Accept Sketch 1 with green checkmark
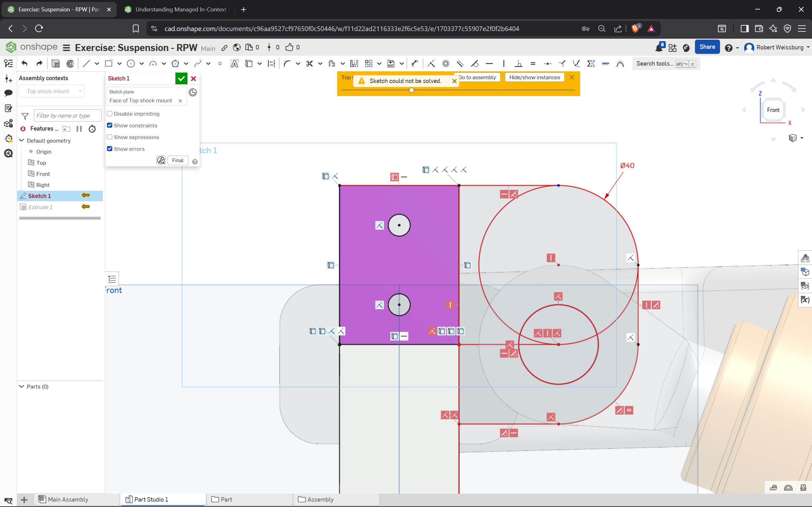The width and height of the screenshot is (812, 507). (x=181, y=79)
